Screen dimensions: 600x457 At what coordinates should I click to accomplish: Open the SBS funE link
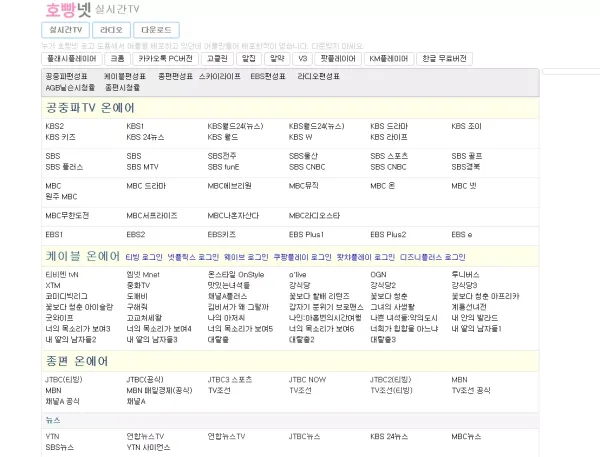(223, 167)
